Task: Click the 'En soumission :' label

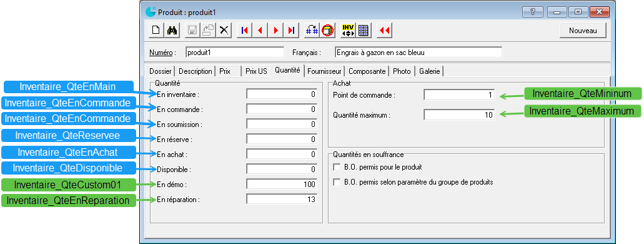Action: [180, 125]
